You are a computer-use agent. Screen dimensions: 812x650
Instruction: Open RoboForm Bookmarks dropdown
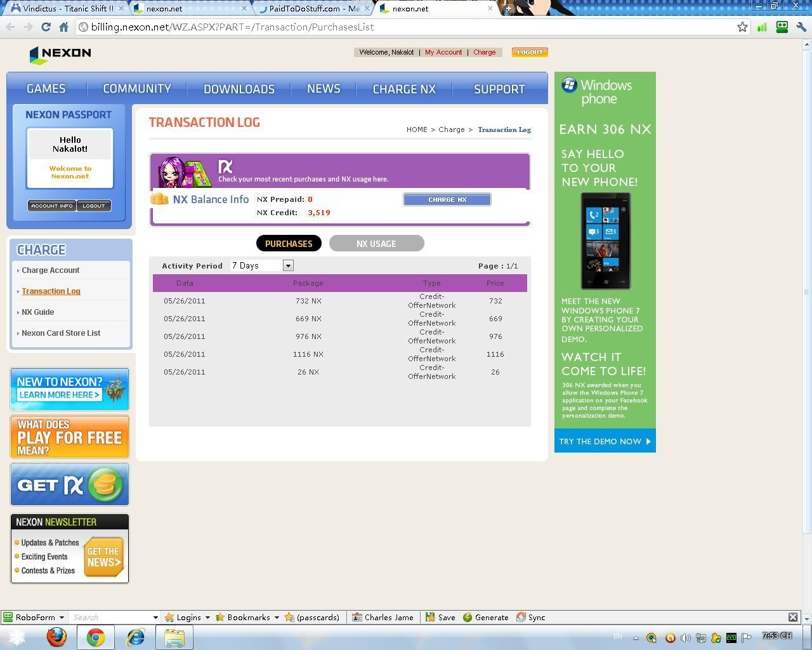tap(248, 617)
